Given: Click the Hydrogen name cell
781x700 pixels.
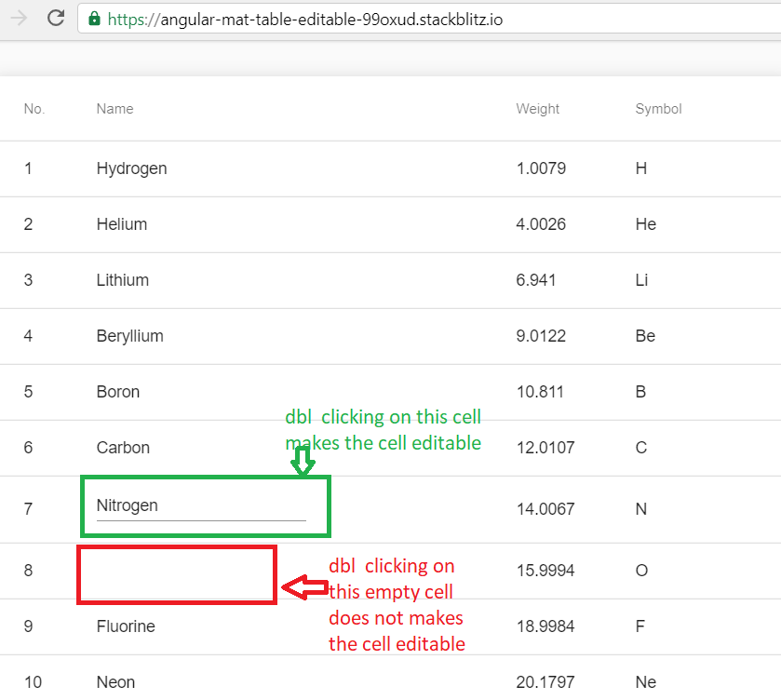Looking at the screenshot, I should (131, 168).
